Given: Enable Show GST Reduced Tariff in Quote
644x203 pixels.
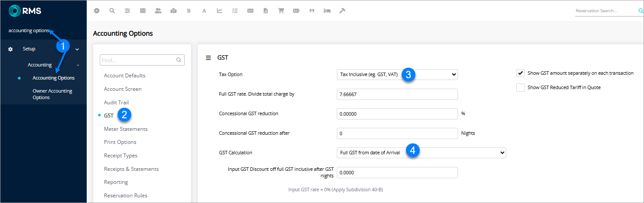Looking at the screenshot, I should click(x=520, y=87).
